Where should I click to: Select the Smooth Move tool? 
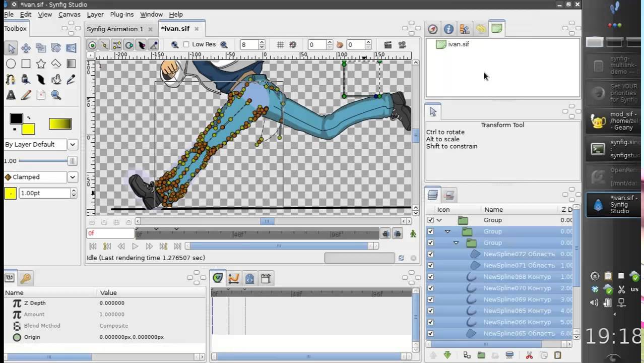point(26,48)
